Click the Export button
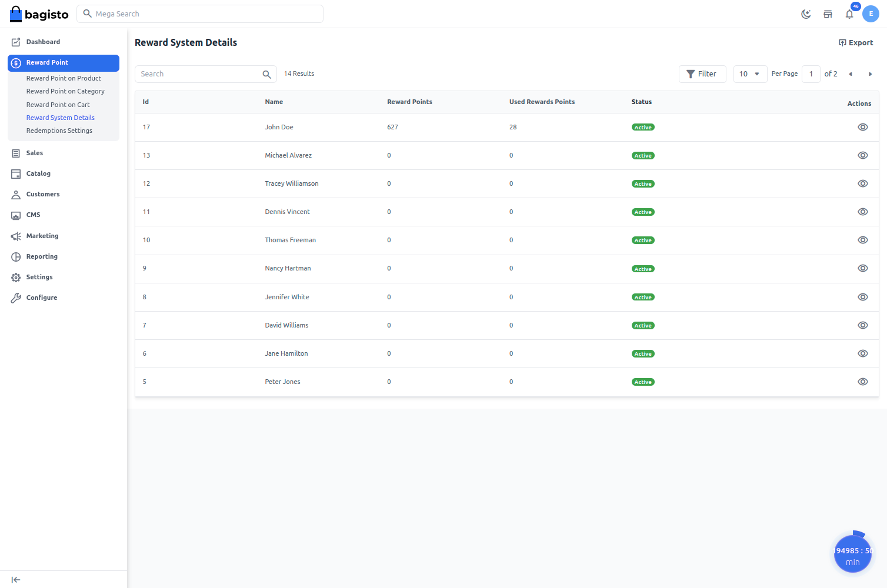 point(856,43)
